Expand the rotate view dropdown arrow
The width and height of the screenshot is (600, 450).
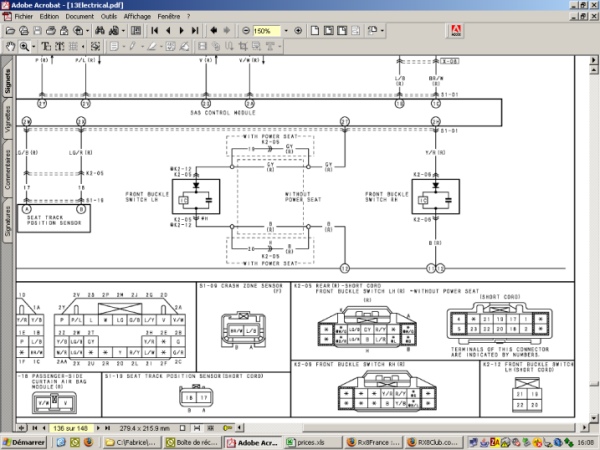coord(382,31)
